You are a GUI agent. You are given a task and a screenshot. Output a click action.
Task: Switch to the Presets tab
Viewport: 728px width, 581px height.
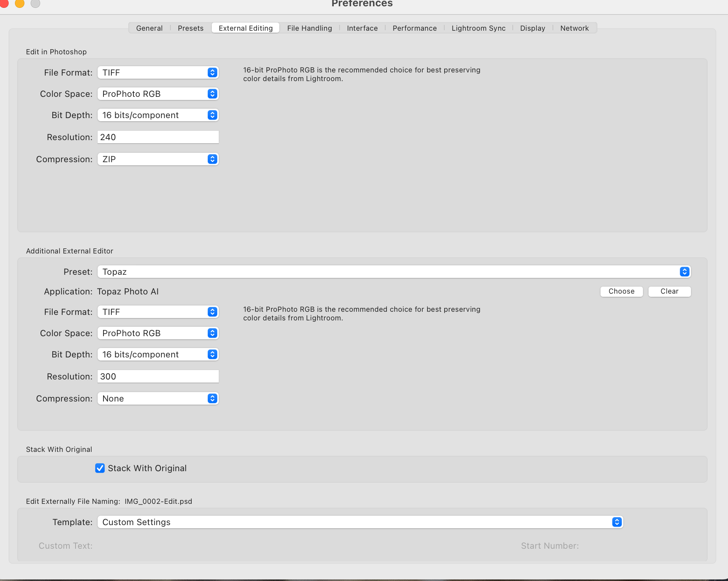coord(190,28)
